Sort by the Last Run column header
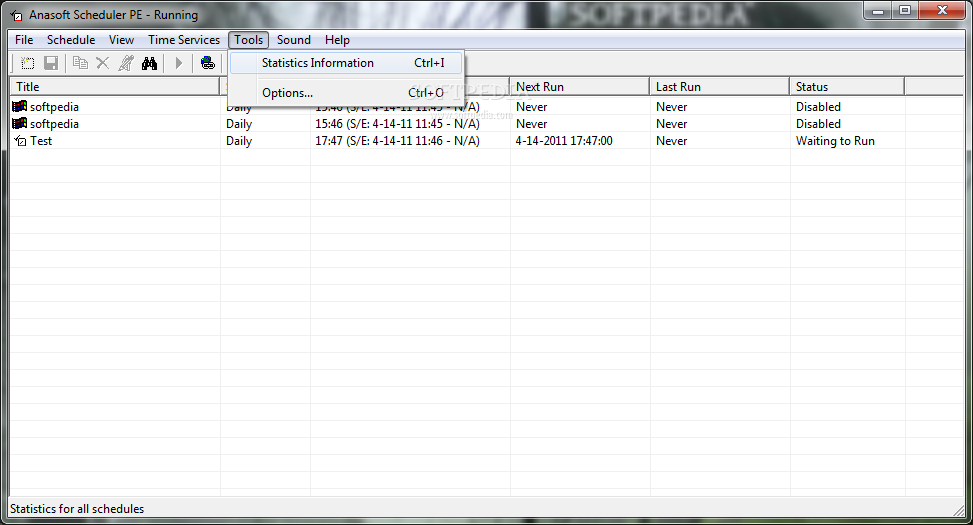This screenshot has height=525, width=973. pyautogui.click(x=719, y=87)
